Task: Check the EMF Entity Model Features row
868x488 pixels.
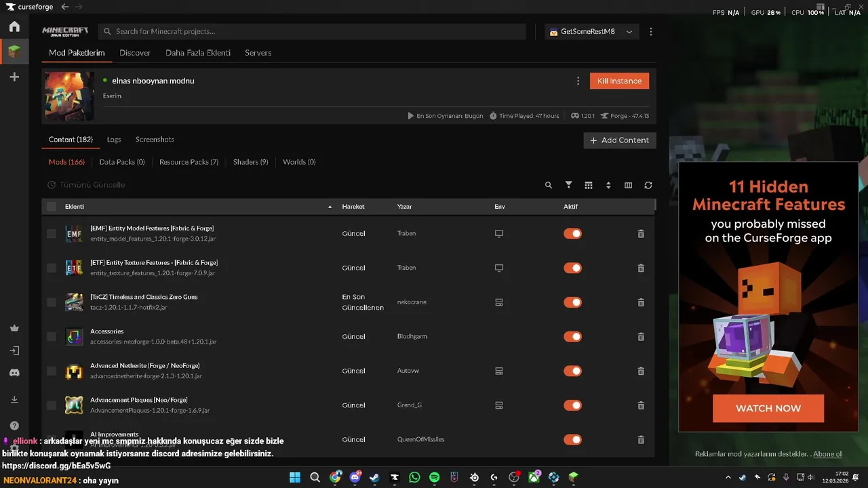Action: [x=52, y=234]
